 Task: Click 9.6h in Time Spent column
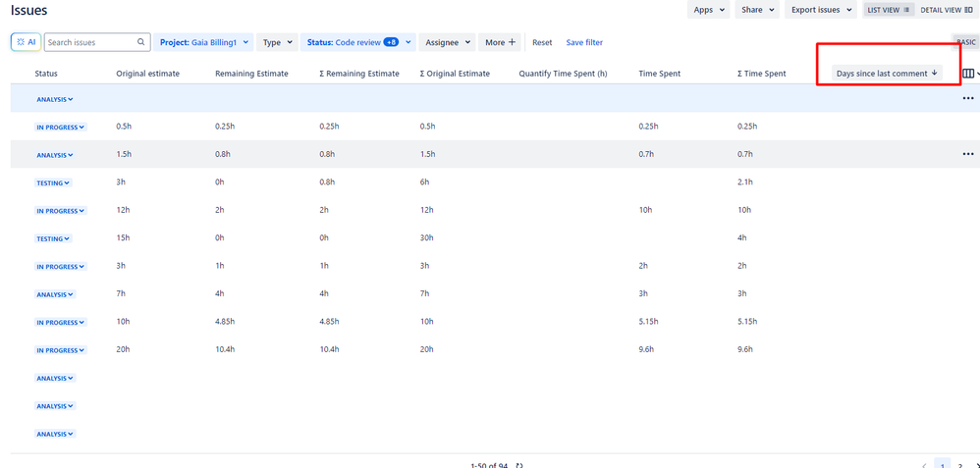[646, 350]
